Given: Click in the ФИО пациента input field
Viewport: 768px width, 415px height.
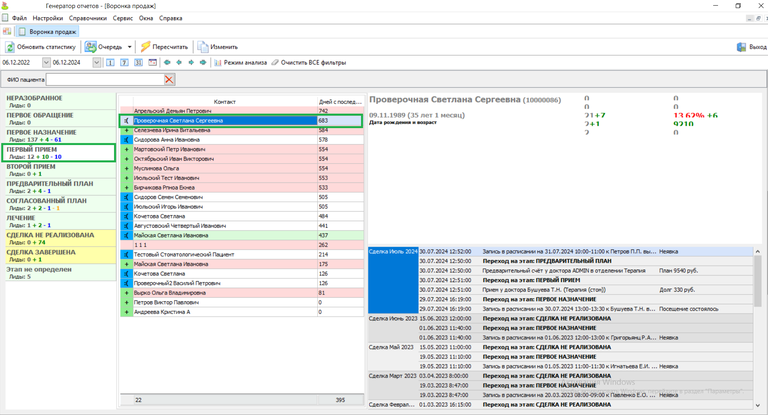Looking at the screenshot, I should (x=105, y=79).
